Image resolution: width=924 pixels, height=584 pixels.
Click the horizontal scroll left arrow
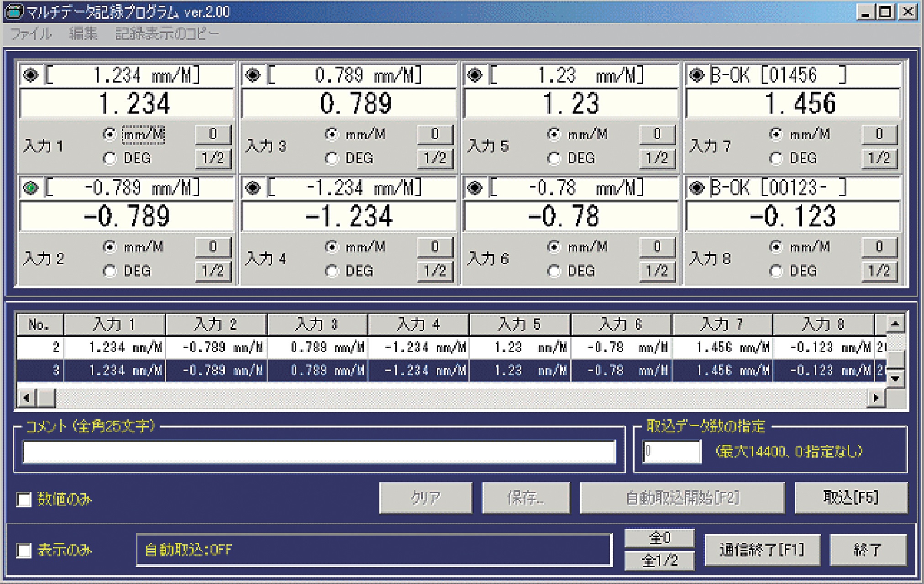coord(27,398)
